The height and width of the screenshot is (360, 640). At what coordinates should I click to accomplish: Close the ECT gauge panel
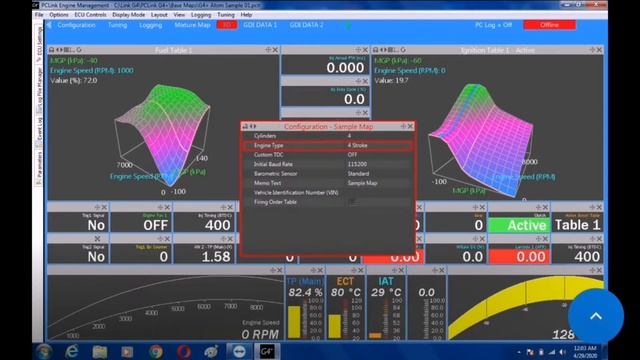coord(360,270)
